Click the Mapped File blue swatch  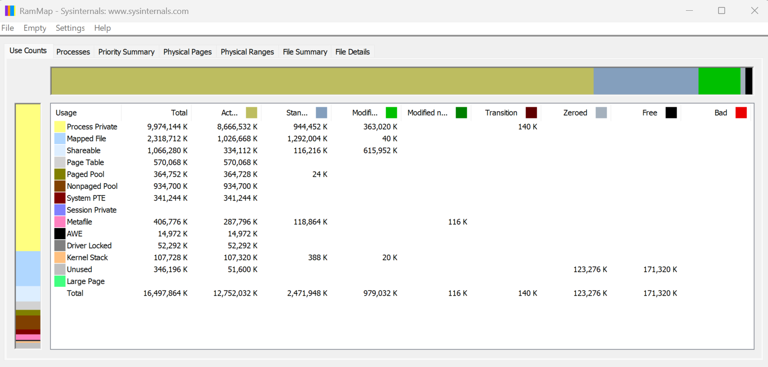60,139
